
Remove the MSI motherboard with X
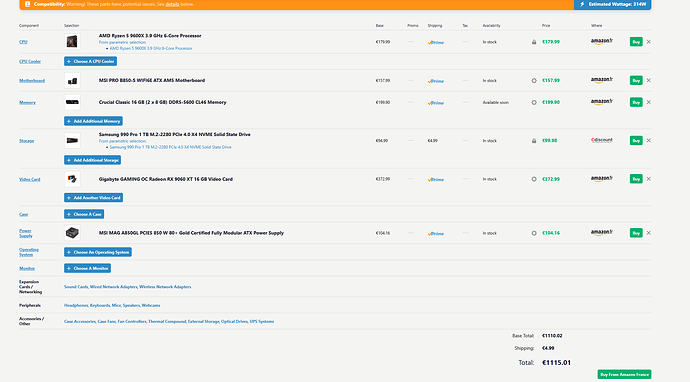pyautogui.click(x=649, y=81)
